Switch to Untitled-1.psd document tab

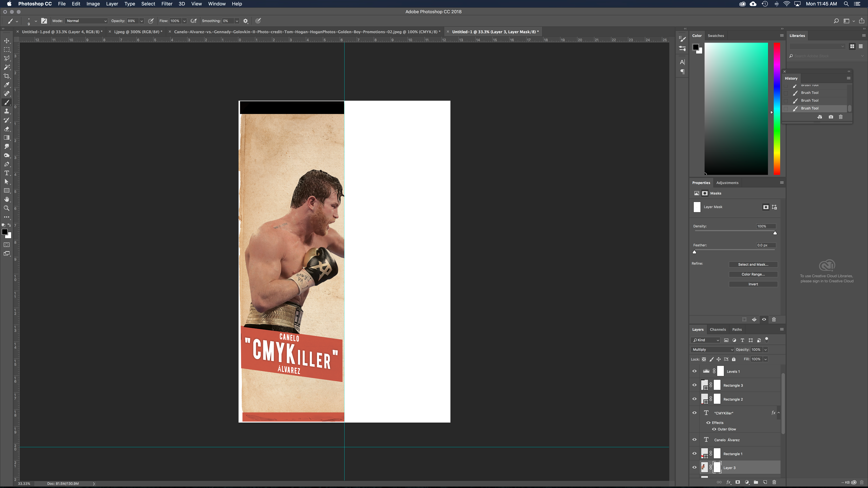[62, 32]
